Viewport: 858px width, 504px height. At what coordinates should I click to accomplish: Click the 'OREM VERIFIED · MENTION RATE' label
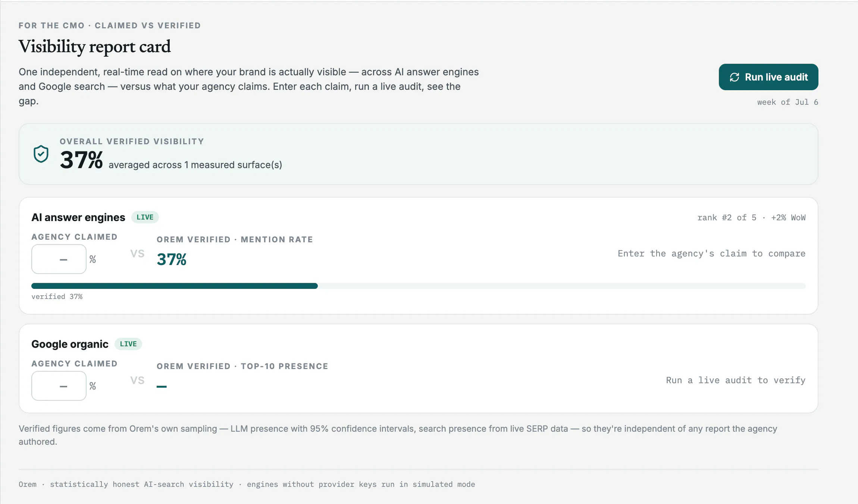[235, 240]
